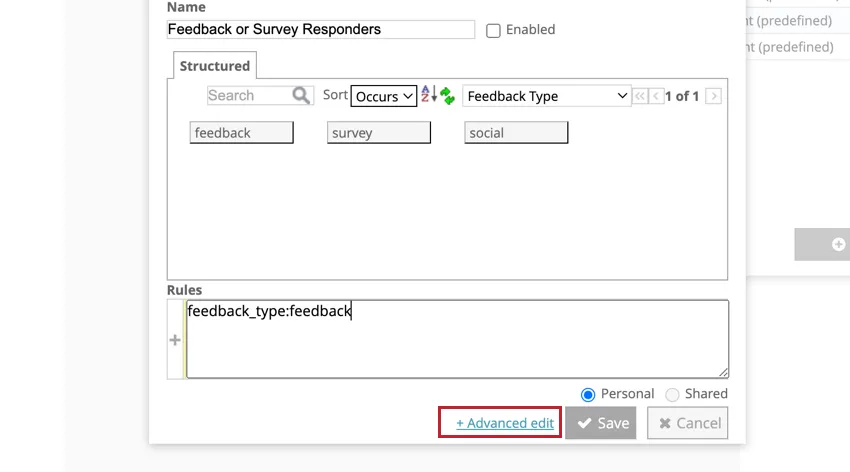Viewport: 850px width, 472px height.
Task: Go to first page of values
Action: pyautogui.click(x=639, y=96)
